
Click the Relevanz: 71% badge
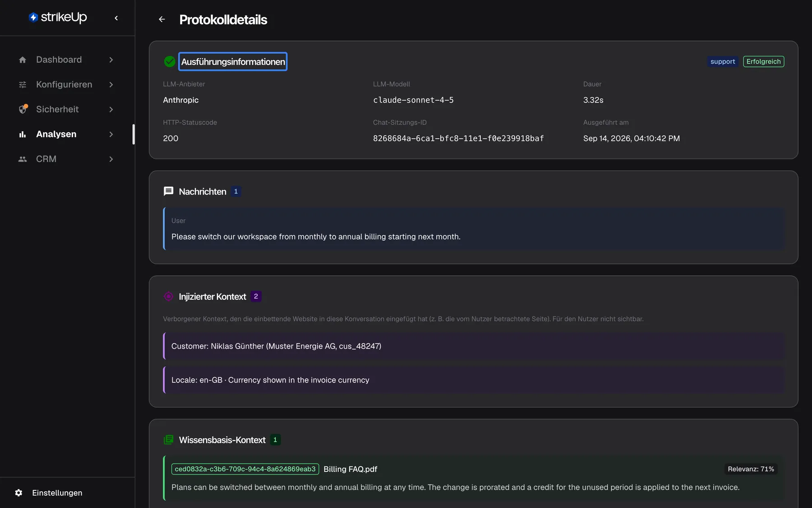[751, 469]
